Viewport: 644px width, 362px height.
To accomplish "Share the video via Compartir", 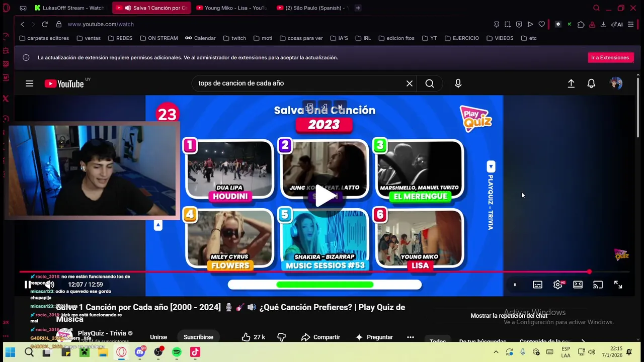I will point(320,337).
